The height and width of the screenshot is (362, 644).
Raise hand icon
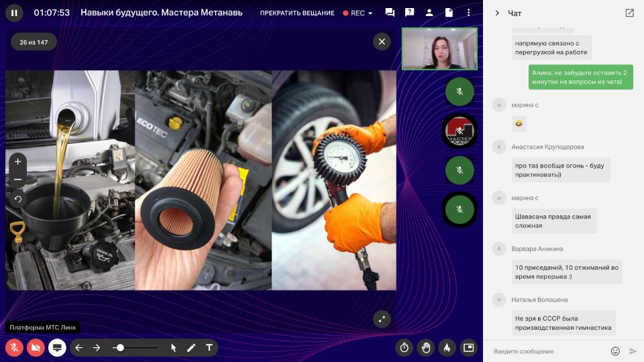pos(425,348)
